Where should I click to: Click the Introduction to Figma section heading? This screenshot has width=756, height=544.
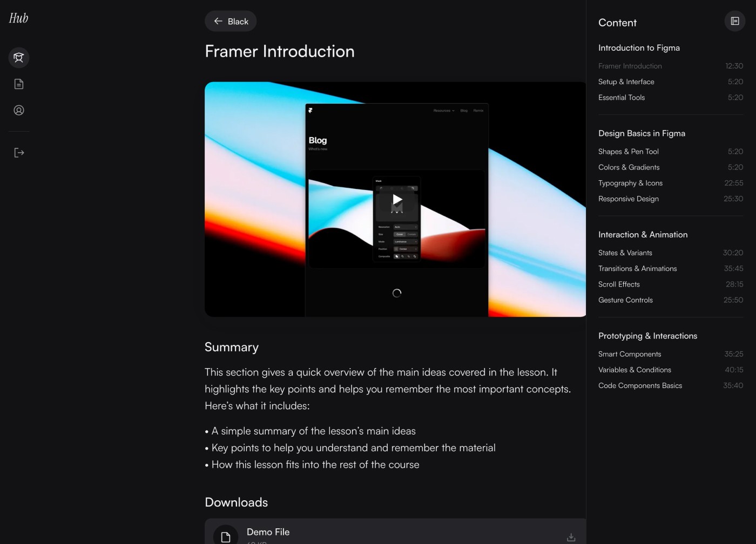pos(639,47)
